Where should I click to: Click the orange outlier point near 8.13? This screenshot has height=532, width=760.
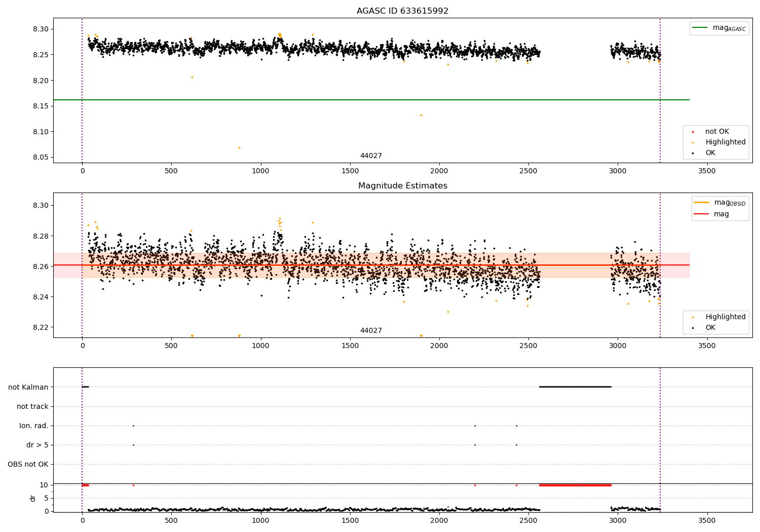pos(421,115)
